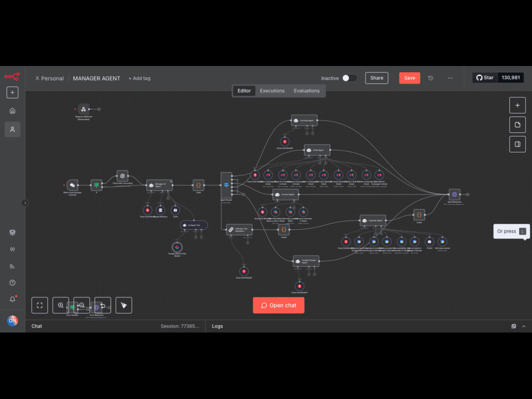Click the plus connector after Send Response node
The image size is (532, 399).
(468, 194)
